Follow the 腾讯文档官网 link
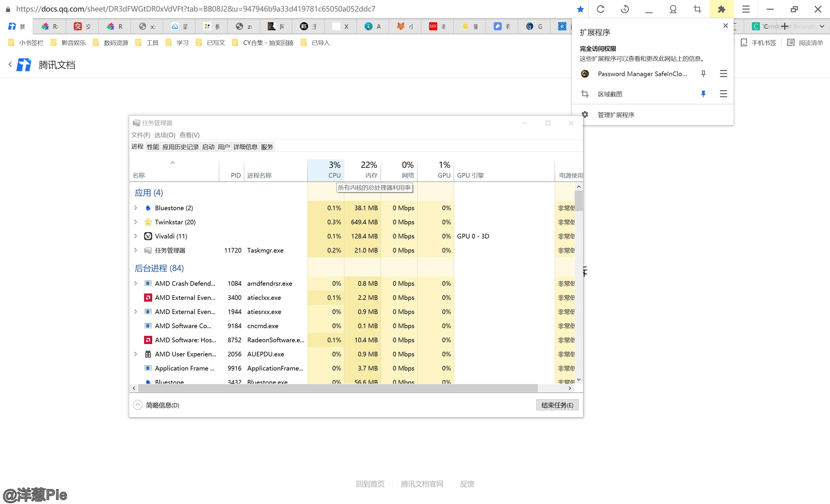 [422, 484]
